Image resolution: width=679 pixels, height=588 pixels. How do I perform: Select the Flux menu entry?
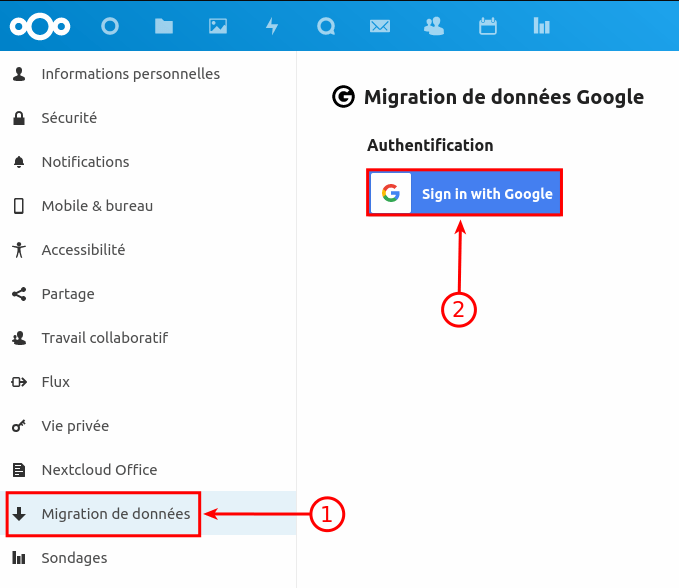point(148,382)
